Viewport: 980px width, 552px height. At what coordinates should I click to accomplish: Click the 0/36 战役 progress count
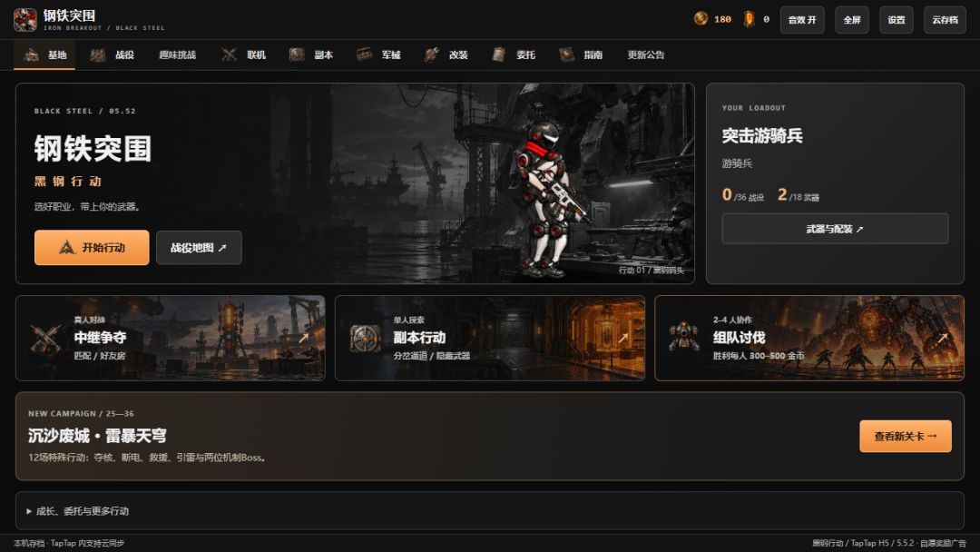(743, 195)
